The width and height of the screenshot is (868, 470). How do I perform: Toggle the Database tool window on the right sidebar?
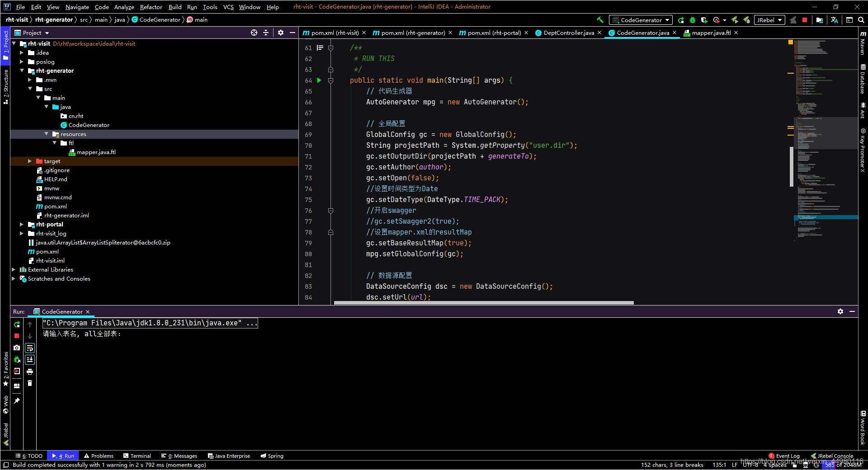pyautogui.click(x=863, y=79)
